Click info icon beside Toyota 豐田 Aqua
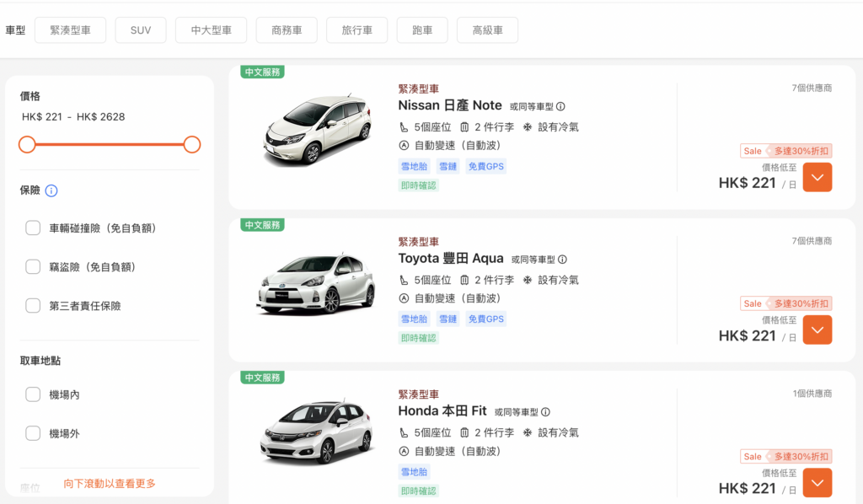This screenshot has width=863, height=504. pyautogui.click(x=562, y=260)
